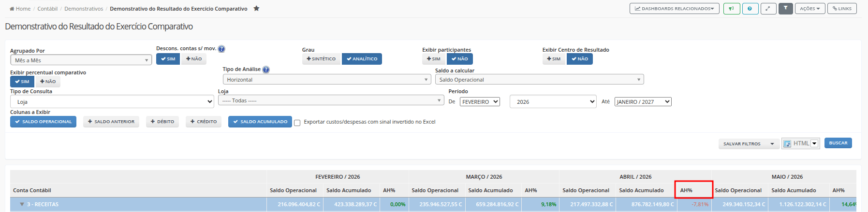Screen dimensions: 868x212
Task: Expand page to fullscreen with arrows icon
Action: [768, 9]
